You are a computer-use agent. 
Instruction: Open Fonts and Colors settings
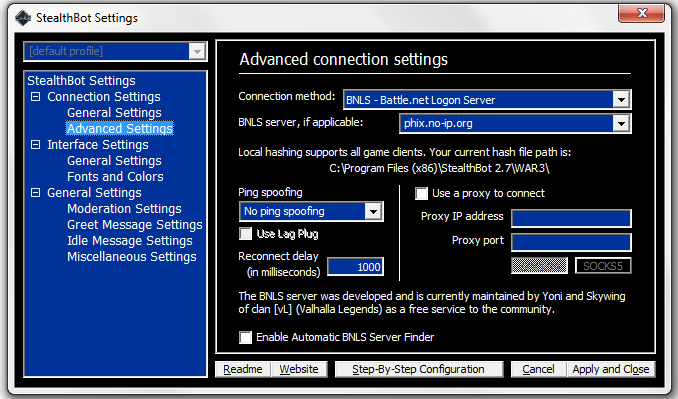pos(115,176)
